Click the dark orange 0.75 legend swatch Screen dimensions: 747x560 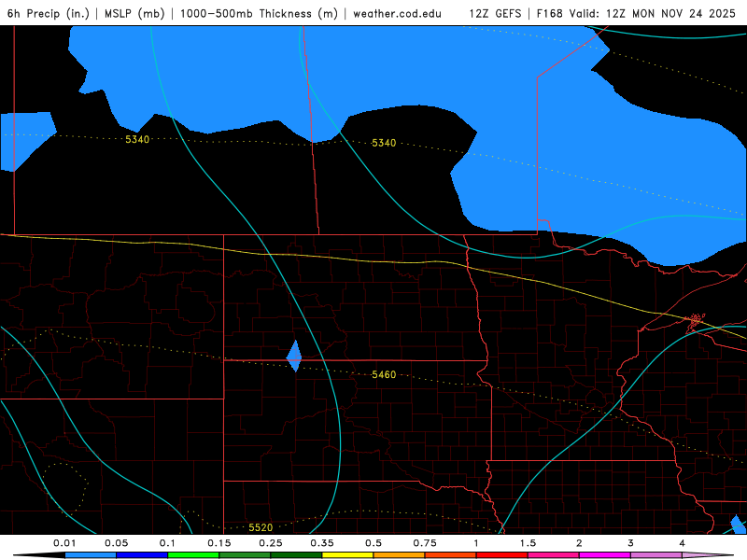451,555
